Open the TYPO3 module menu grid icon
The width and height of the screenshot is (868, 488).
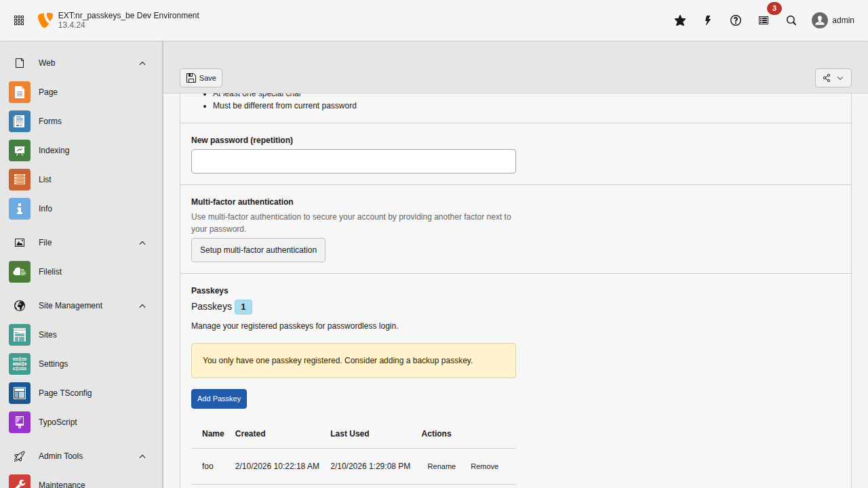click(x=19, y=20)
